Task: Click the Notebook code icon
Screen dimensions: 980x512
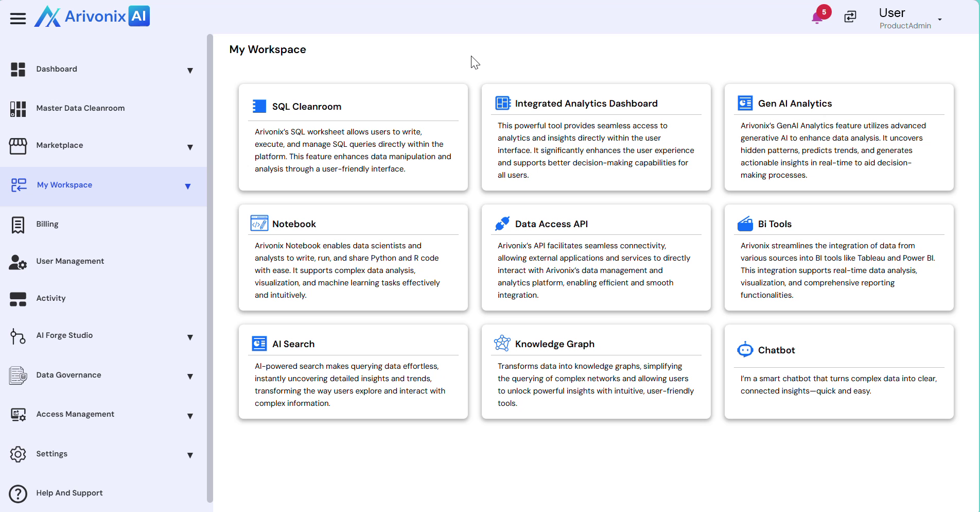Action: click(259, 224)
